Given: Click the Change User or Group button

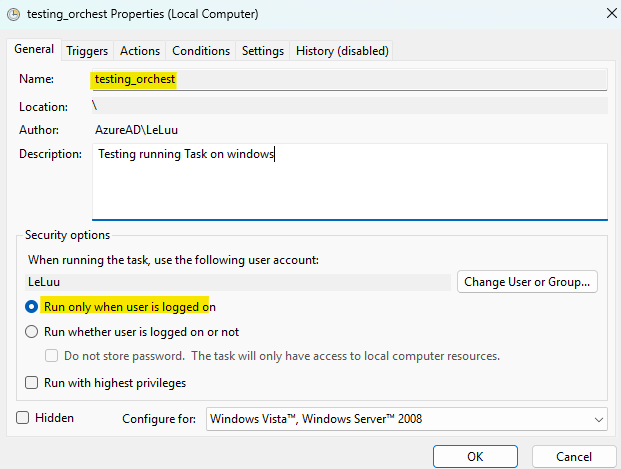Looking at the screenshot, I should click(528, 282).
